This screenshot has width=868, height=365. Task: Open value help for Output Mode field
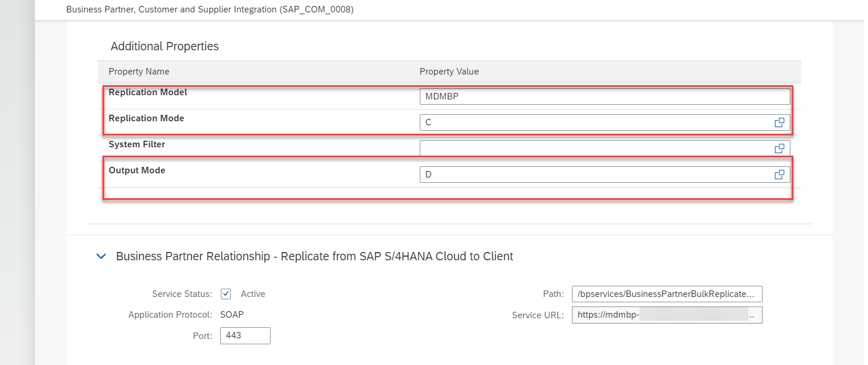[x=780, y=174]
